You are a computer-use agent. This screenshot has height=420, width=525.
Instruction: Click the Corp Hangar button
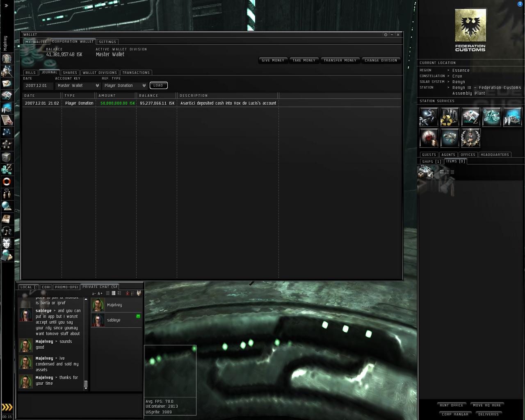tap(455, 414)
